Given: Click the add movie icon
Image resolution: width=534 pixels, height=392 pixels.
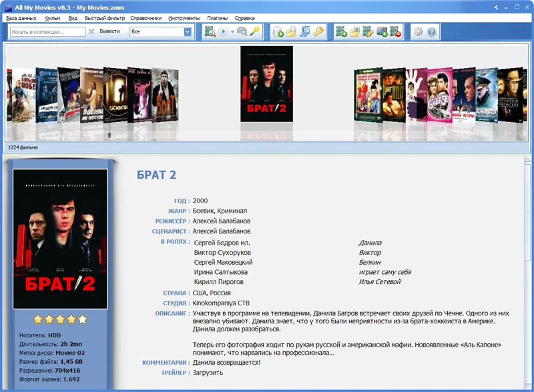Looking at the screenshot, I should [x=341, y=31].
